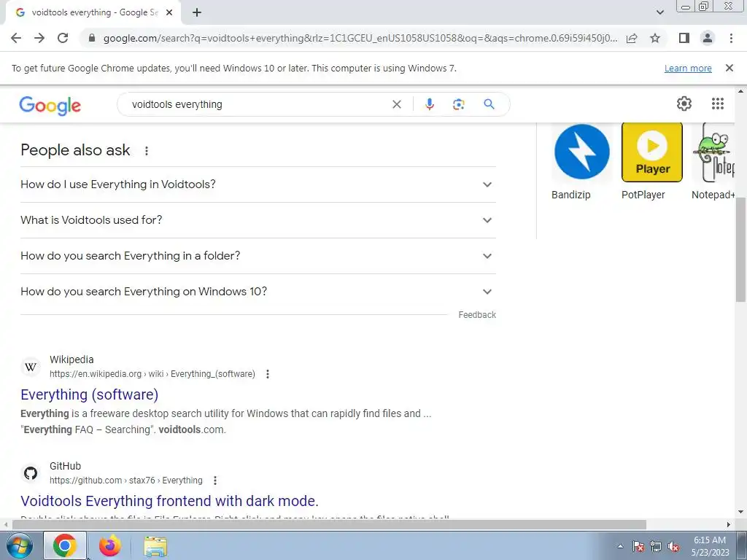747x560 pixels.
Task: Open Google quick settings gear
Action: pyautogui.click(x=684, y=104)
